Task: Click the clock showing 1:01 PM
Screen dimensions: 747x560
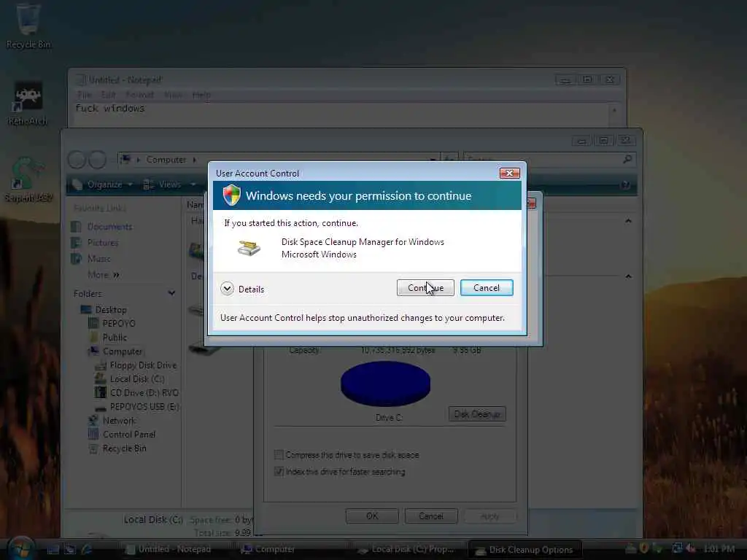Action: 719,549
